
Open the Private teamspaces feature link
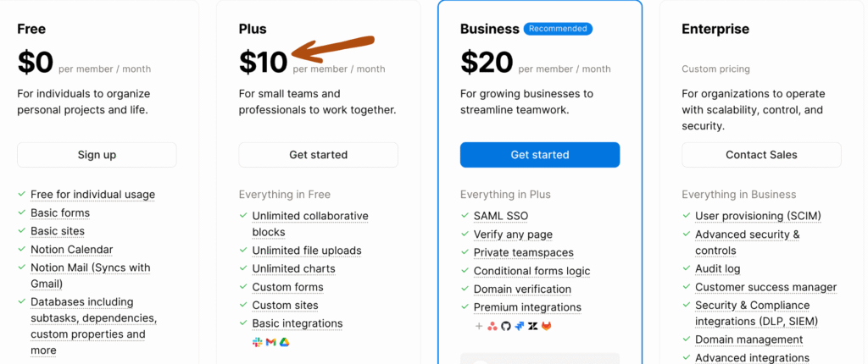tap(523, 252)
